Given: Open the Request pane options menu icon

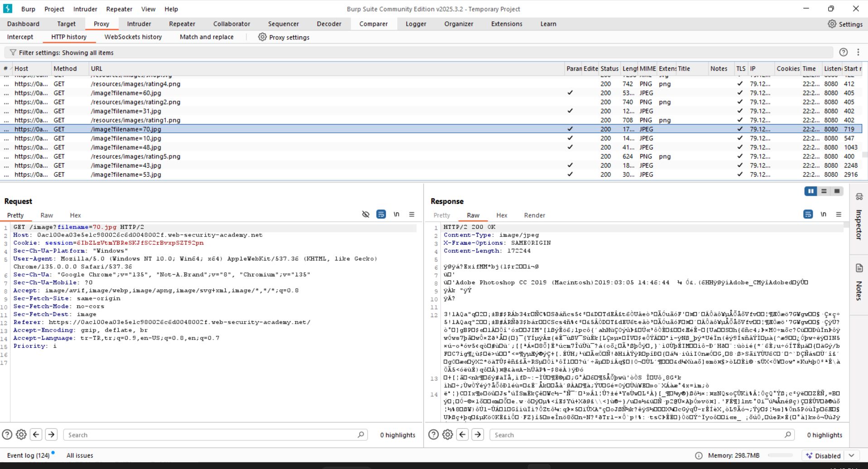Looking at the screenshot, I should pyautogui.click(x=412, y=214).
